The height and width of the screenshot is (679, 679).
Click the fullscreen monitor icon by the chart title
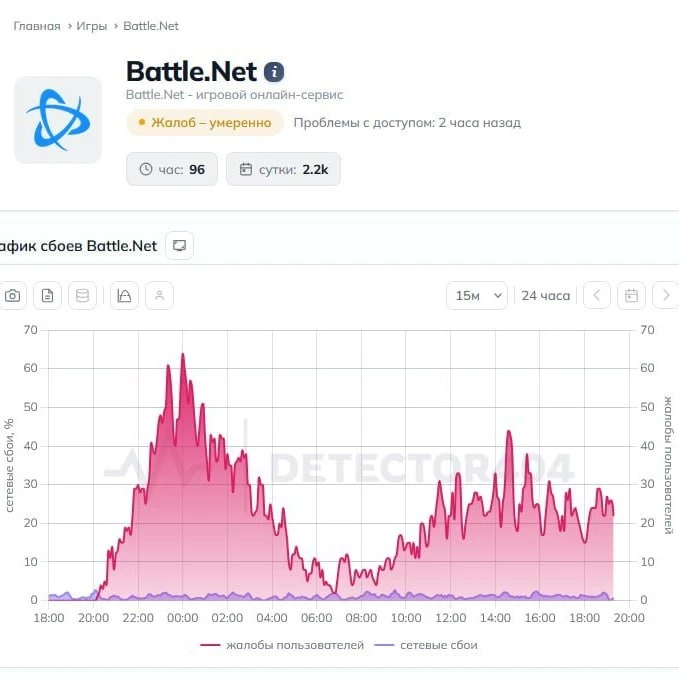click(x=179, y=246)
